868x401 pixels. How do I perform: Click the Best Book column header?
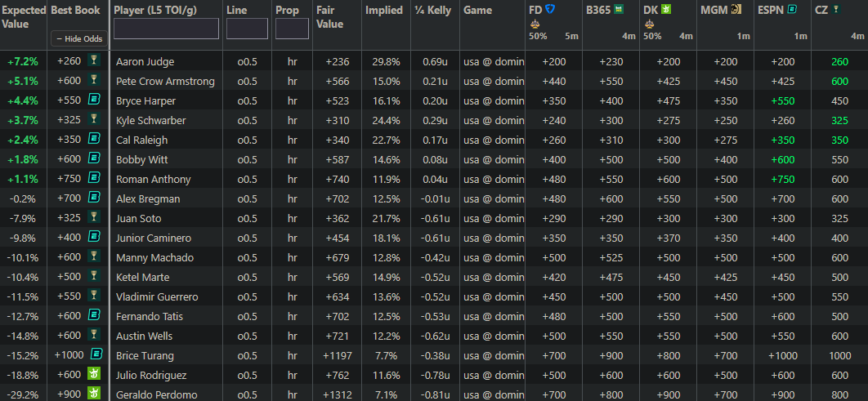click(75, 10)
